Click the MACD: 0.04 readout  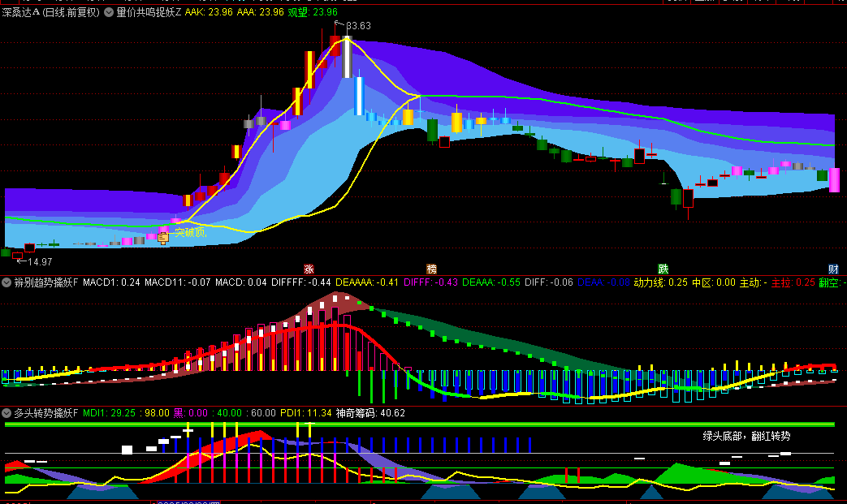point(241,282)
